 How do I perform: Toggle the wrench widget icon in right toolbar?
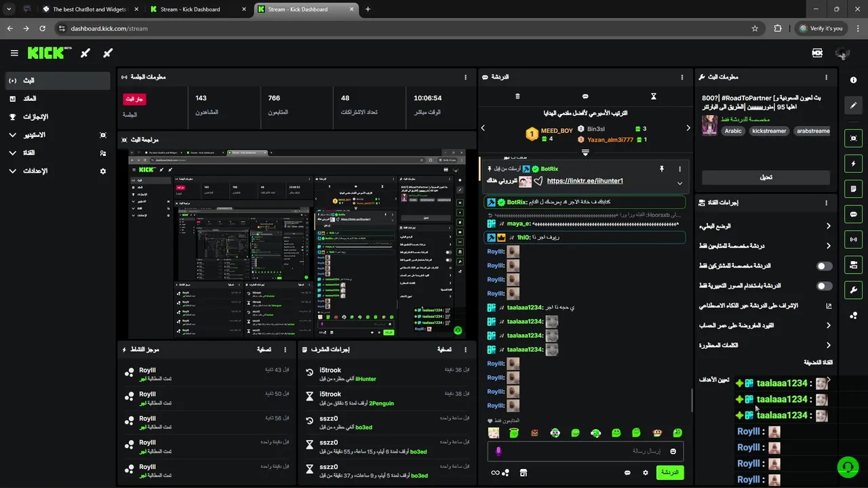[x=853, y=290]
